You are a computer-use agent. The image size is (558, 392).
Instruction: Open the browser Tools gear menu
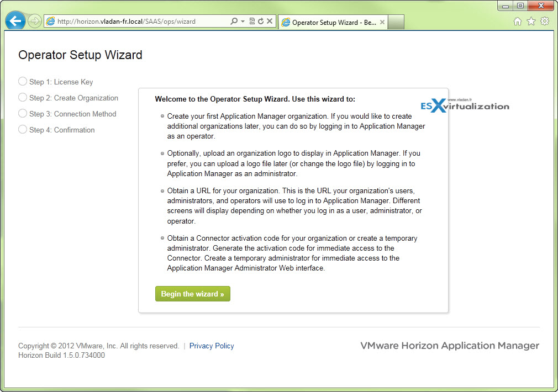[x=545, y=22]
